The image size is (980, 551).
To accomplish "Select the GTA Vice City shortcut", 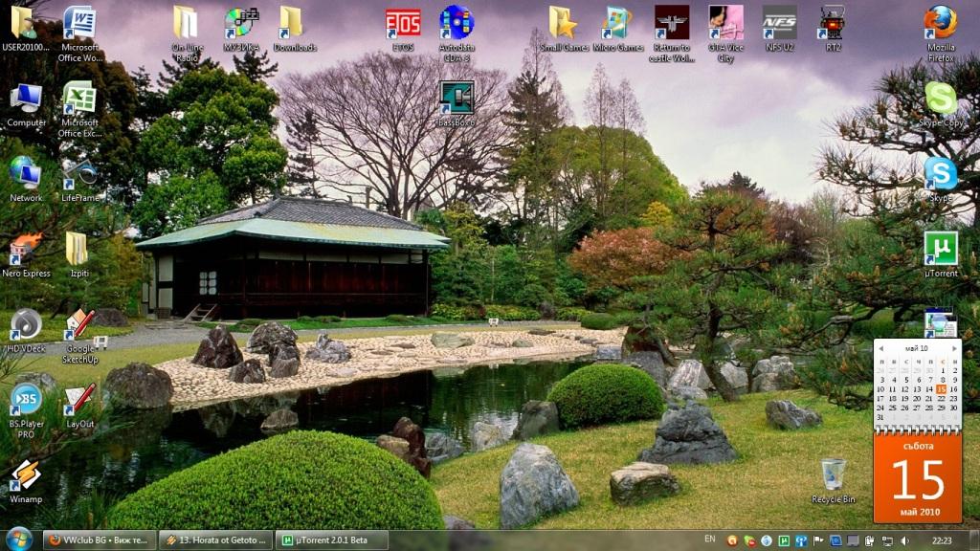I will pyautogui.click(x=725, y=23).
